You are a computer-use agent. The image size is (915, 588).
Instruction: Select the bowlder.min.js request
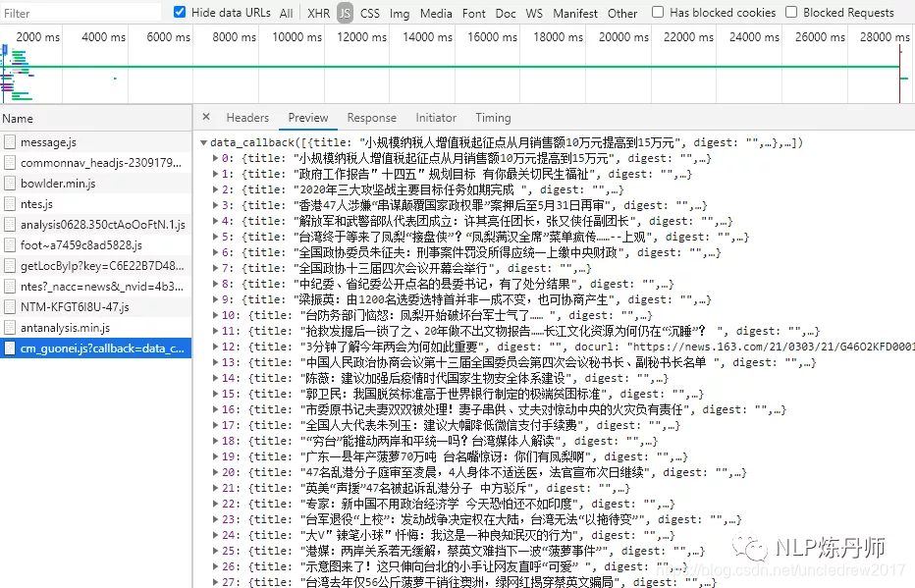coord(95,184)
